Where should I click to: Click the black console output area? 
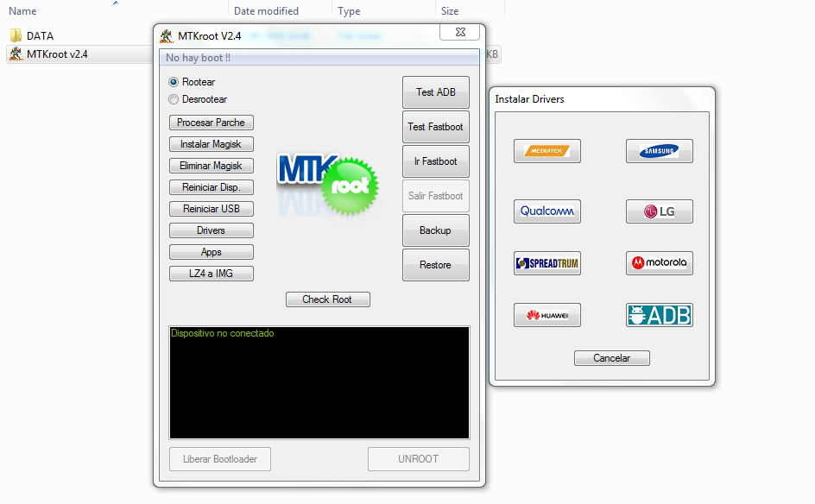tap(319, 383)
